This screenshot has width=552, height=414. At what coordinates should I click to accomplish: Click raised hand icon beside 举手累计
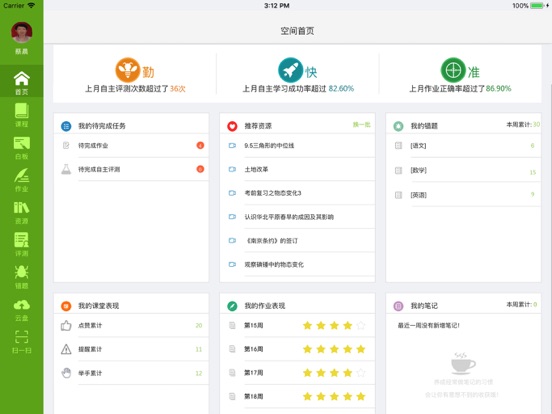pos(66,373)
